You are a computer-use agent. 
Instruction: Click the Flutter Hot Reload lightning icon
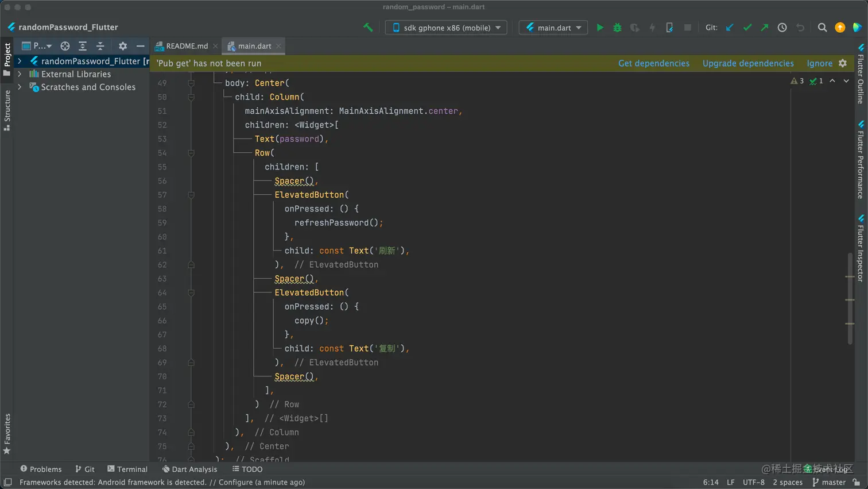click(652, 28)
